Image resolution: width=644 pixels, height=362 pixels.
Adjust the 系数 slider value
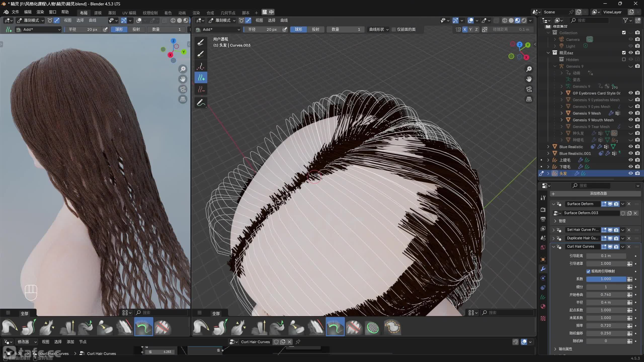tap(606, 279)
